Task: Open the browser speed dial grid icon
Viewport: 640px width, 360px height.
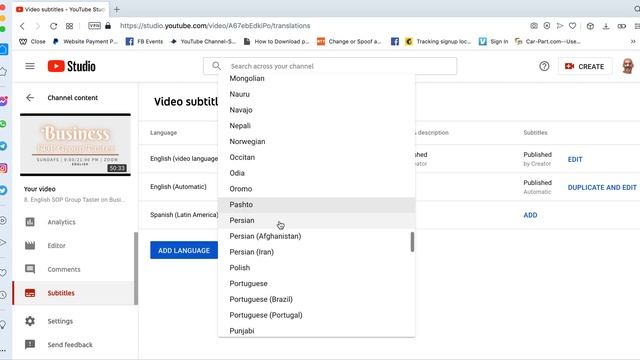Action: (69, 26)
